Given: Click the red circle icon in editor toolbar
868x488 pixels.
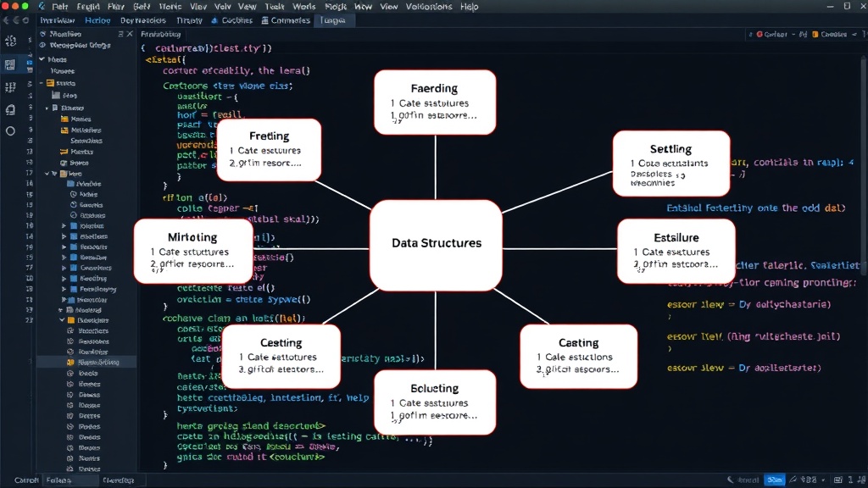Looking at the screenshot, I should point(759,34).
